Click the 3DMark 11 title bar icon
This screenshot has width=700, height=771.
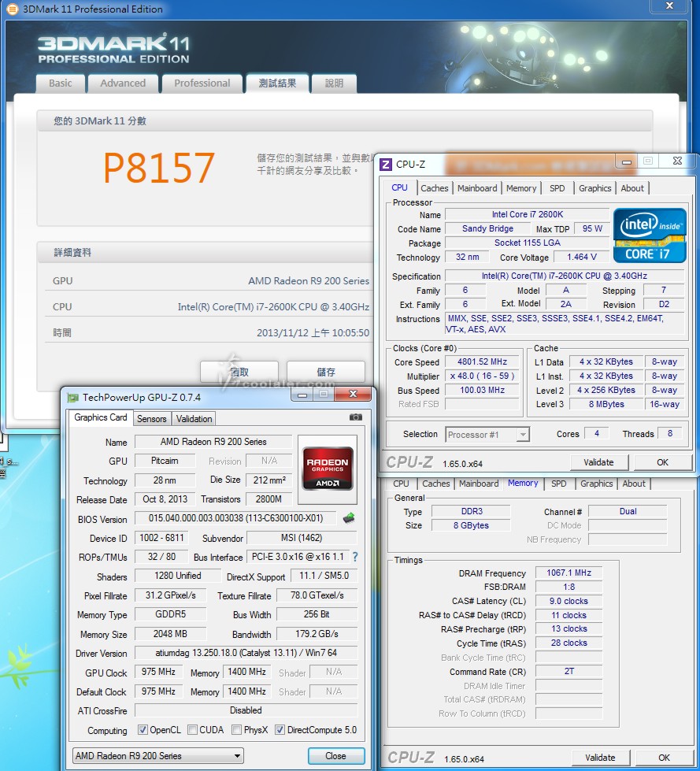(13, 9)
